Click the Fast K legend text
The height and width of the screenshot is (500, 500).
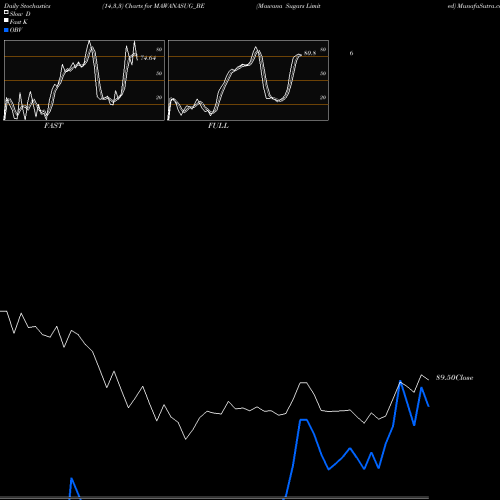tap(19, 22)
